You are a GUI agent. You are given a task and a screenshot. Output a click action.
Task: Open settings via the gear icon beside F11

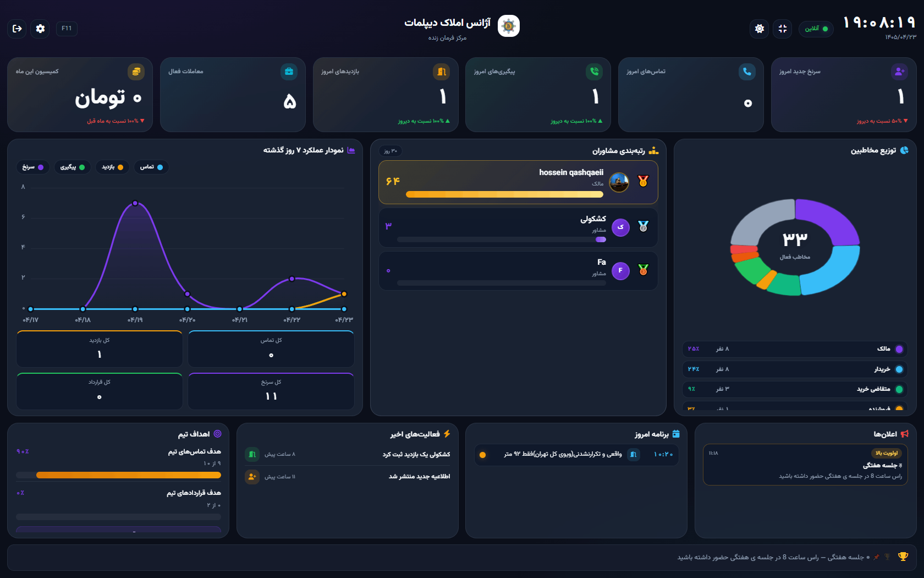[40, 29]
